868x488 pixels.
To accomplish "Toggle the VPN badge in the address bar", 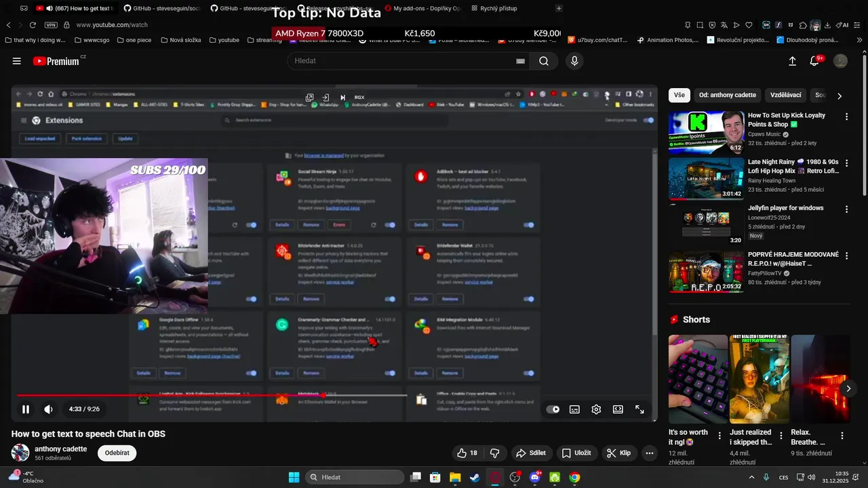I will [51, 25].
